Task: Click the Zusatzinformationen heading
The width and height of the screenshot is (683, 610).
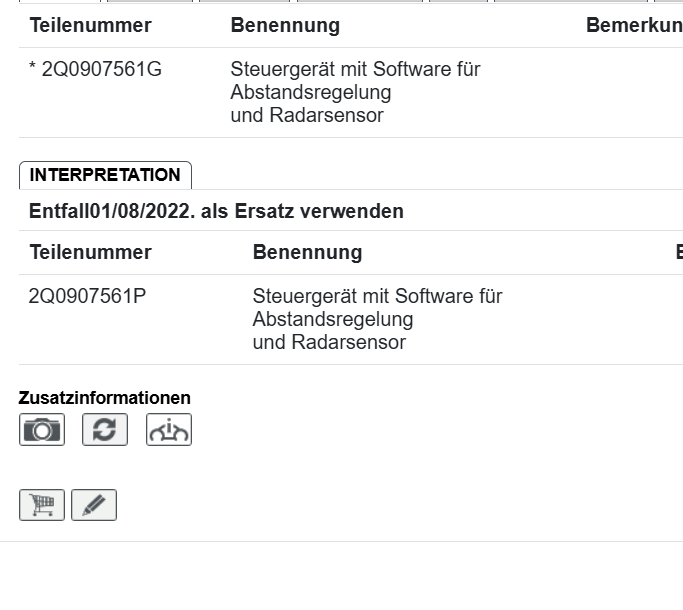Action: [104, 398]
